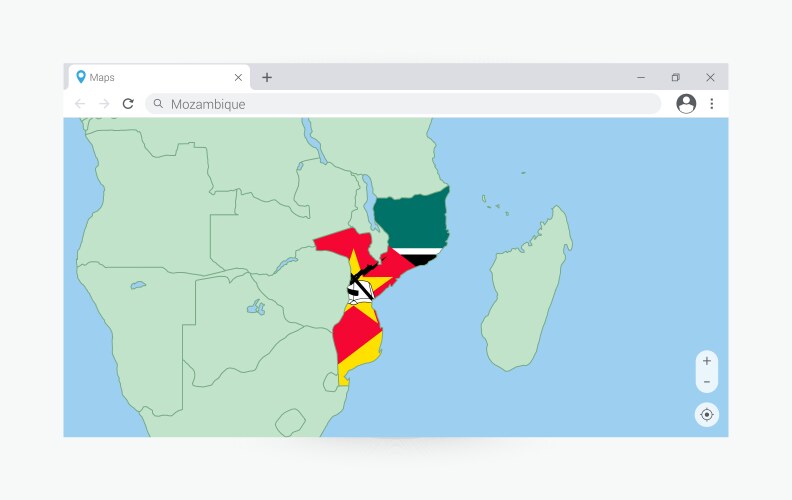Select the Maps browser tab
The height and width of the screenshot is (500, 792).
click(159, 77)
